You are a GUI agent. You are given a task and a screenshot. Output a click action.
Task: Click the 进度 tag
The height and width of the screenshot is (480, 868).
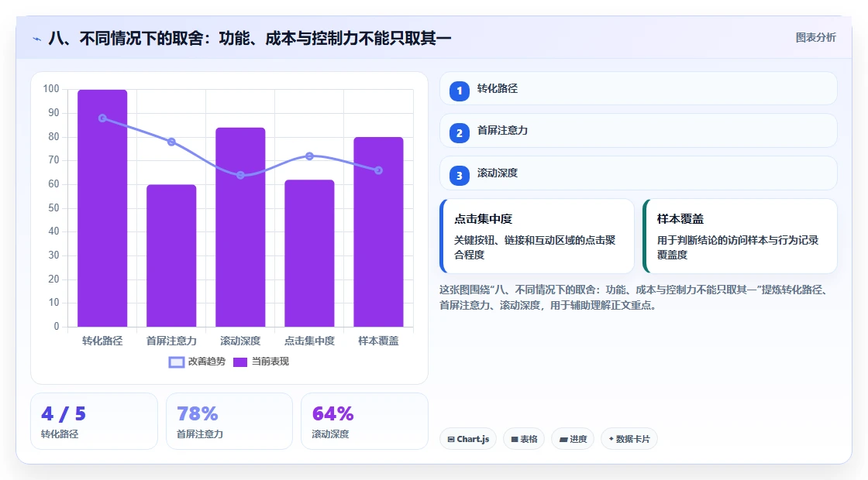tap(573, 439)
